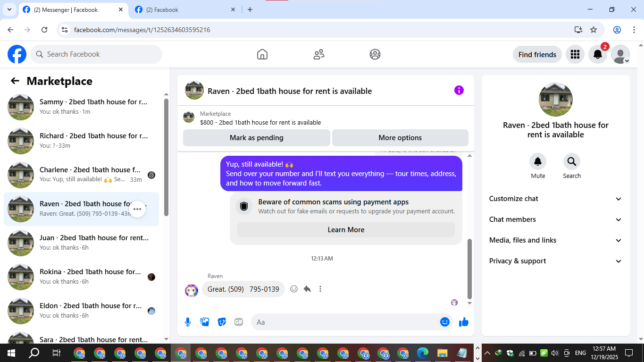Click the chat messages scrollbar
Screen dimensions: 644x362
pos(469,269)
